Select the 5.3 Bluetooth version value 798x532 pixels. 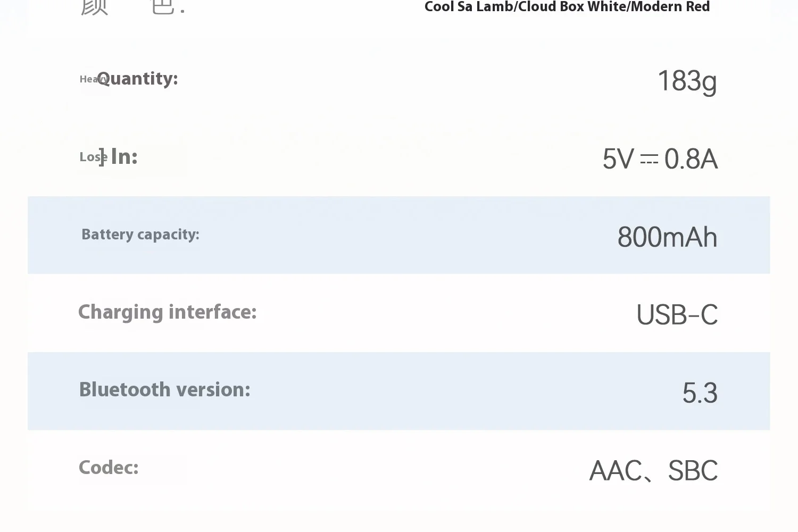coord(700,393)
